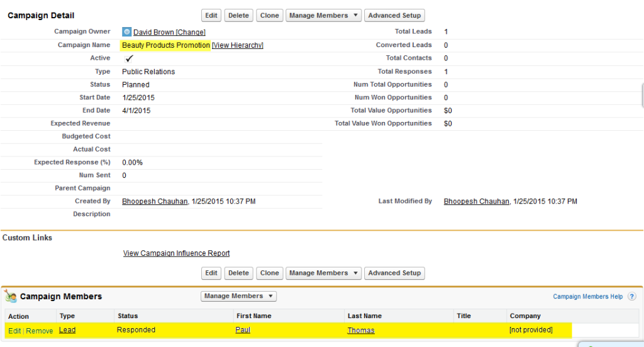Viewport: 644px width, 347px height.
Task: Open Campaign Members Help question mark icon
Action: [x=631, y=297]
